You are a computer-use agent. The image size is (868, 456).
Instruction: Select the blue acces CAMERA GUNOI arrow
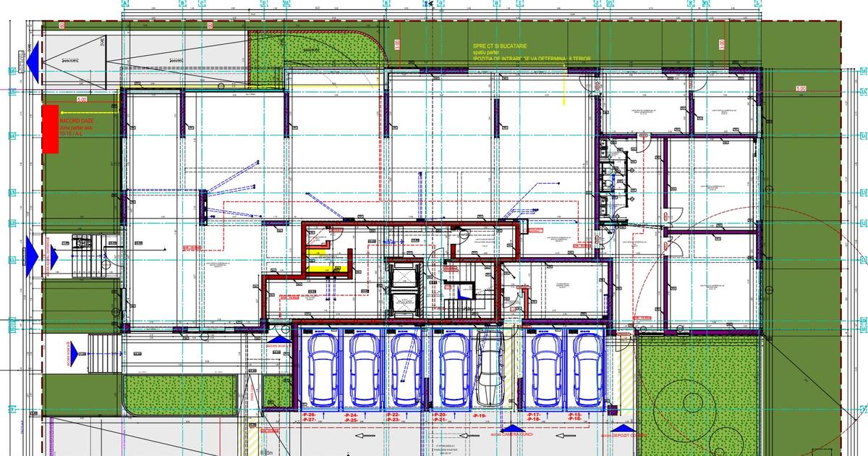[511, 428]
